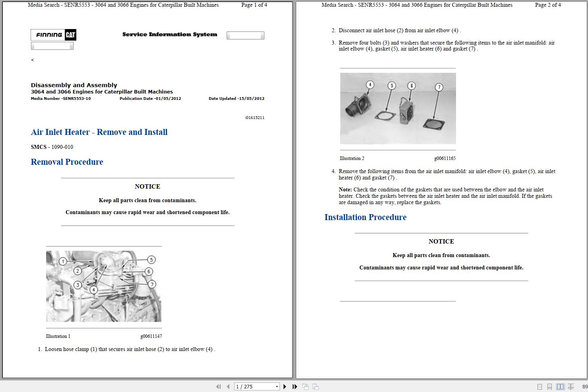Open the dropdown below the Finning logo
This screenshot has height=392, width=588.
52,45
